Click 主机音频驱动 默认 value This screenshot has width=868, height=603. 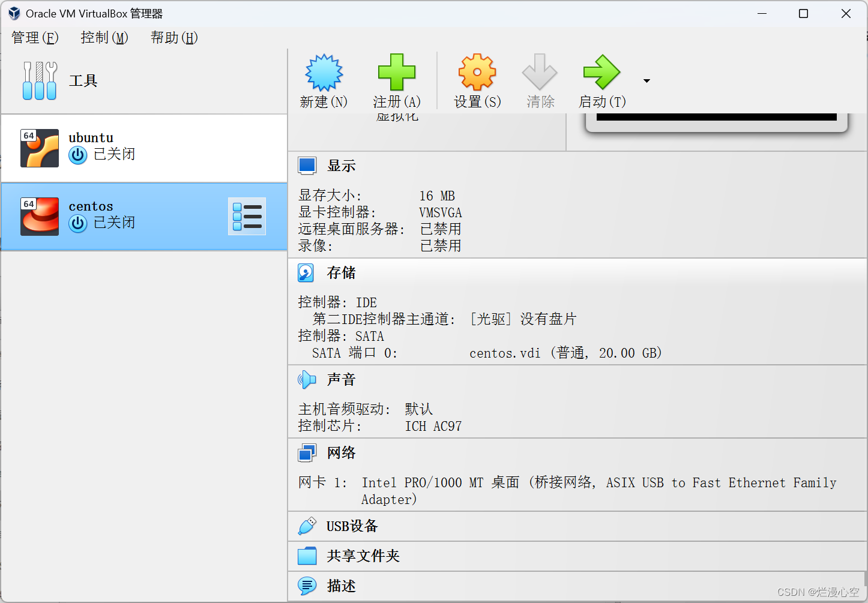419,409
